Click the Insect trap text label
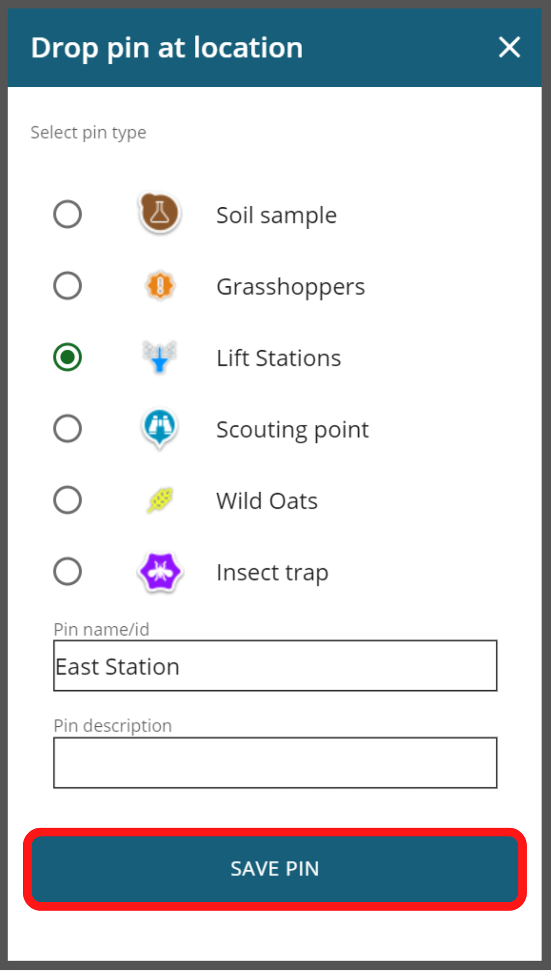Viewport: 551px width, 980px height. tap(272, 572)
